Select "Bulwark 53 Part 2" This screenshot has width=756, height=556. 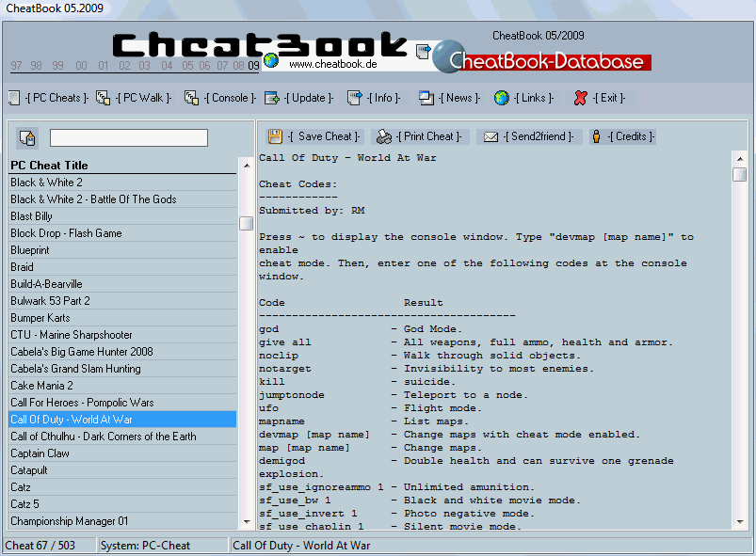pyautogui.click(x=123, y=301)
